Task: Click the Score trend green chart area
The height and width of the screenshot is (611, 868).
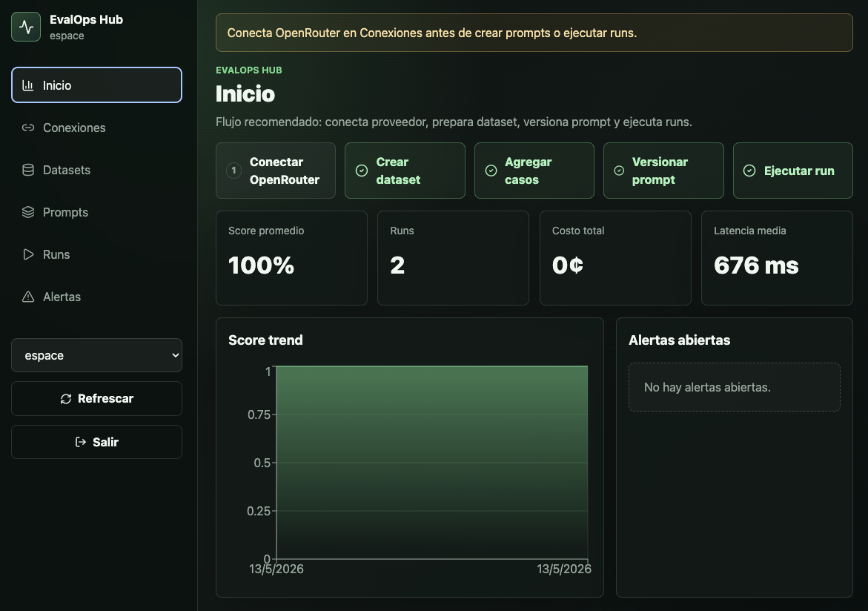Action: pyautogui.click(x=432, y=463)
